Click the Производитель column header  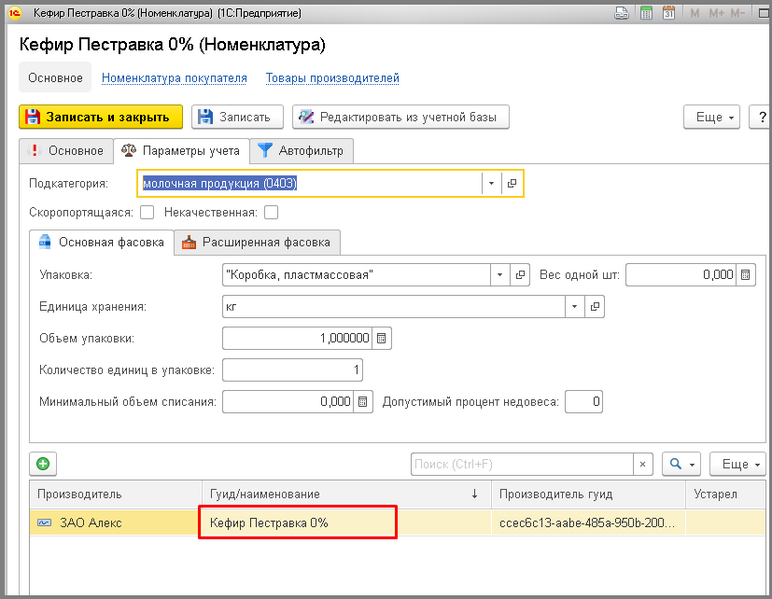pyautogui.click(x=116, y=494)
